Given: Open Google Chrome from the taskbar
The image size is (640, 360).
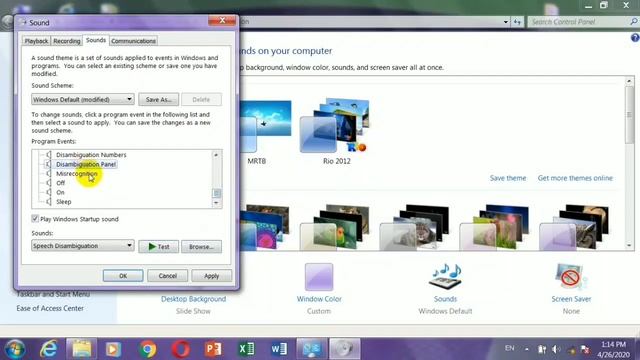Looking at the screenshot, I should (147, 349).
